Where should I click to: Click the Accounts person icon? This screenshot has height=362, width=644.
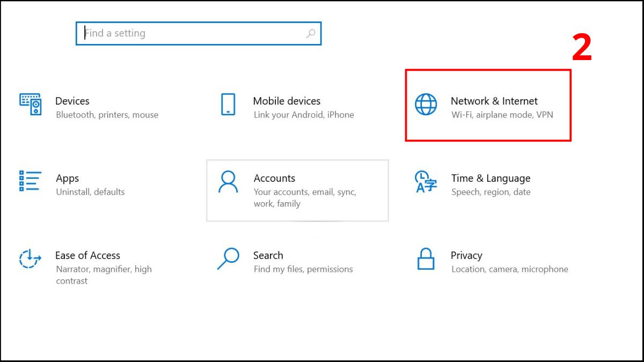228,182
